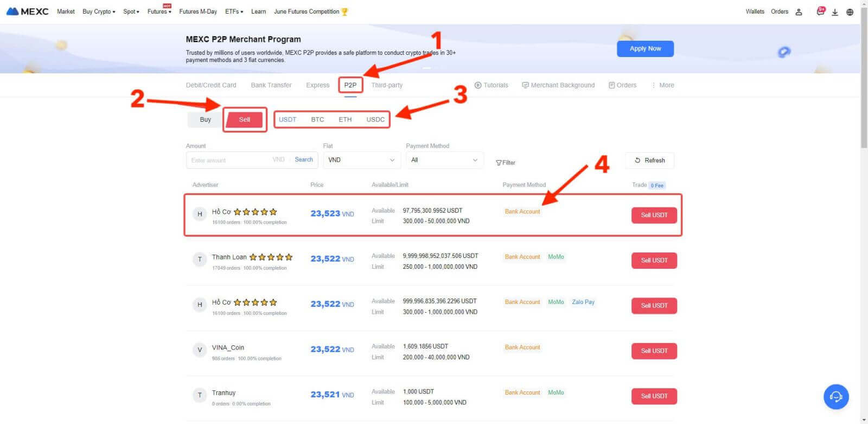
Task: Select ETH coin tab
Action: click(345, 119)
